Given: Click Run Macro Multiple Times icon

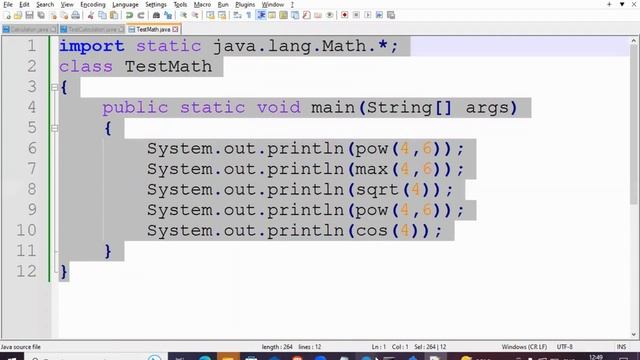Looking at the screenshot, I should [x=379, y=15].
